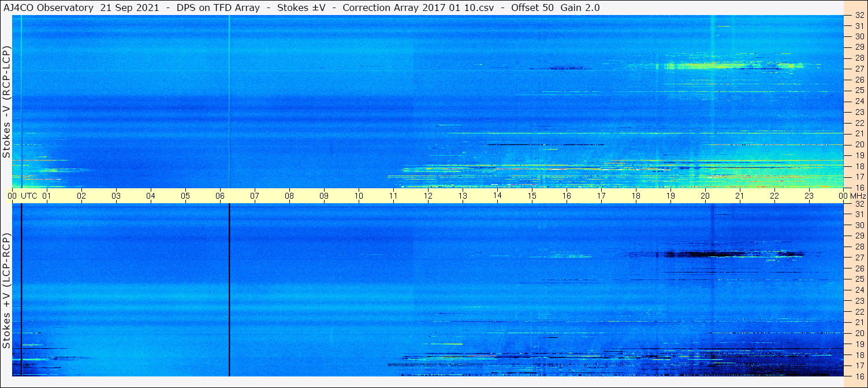Screen dimensions: 868x388
Task: Click 'DPS on TFD Array' header text
Action: [x=218, y=8]
